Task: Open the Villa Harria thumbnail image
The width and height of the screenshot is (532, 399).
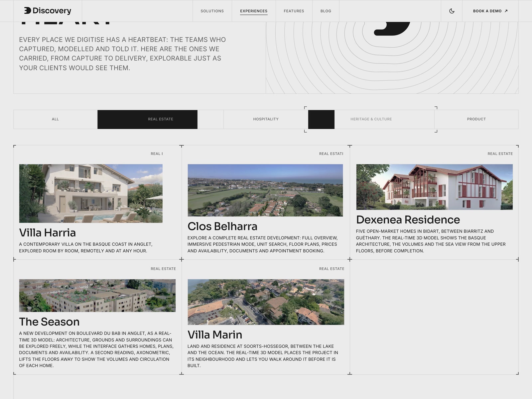Action: click(91, 193)
